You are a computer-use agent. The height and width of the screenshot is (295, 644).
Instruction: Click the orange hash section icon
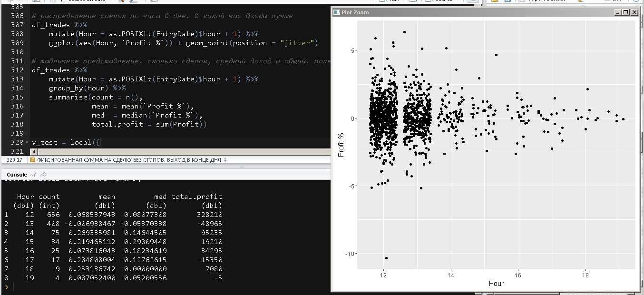point(32,160)
